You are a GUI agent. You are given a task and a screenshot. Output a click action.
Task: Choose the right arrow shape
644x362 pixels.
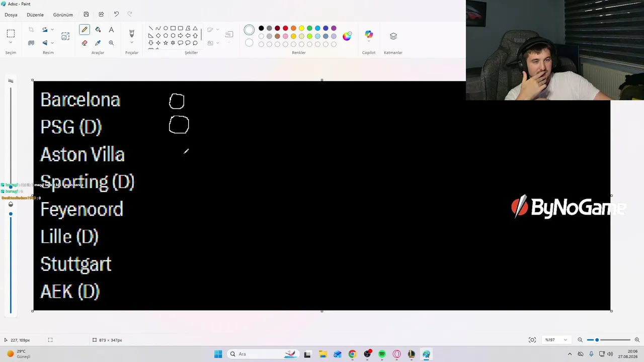point(181,36)
